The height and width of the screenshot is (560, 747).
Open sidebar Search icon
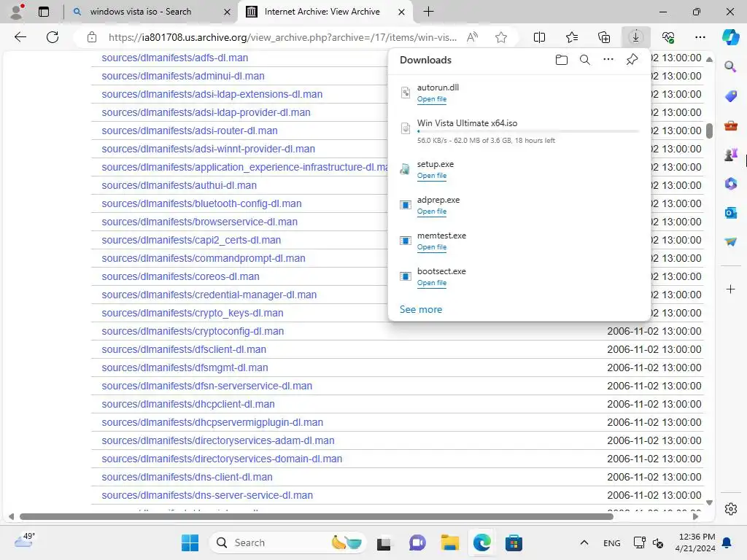730,66
